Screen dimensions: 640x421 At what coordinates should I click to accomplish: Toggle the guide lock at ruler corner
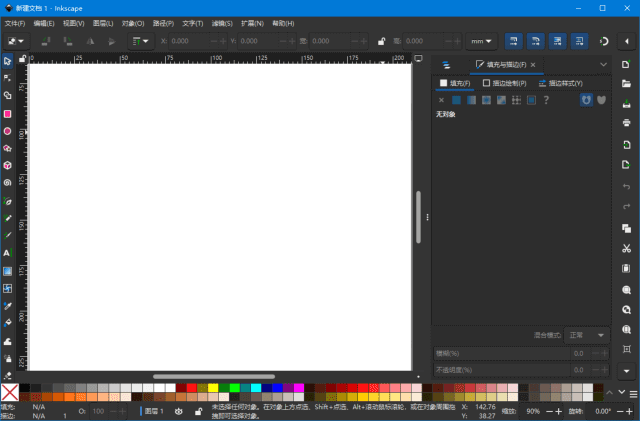click(22, 59)
